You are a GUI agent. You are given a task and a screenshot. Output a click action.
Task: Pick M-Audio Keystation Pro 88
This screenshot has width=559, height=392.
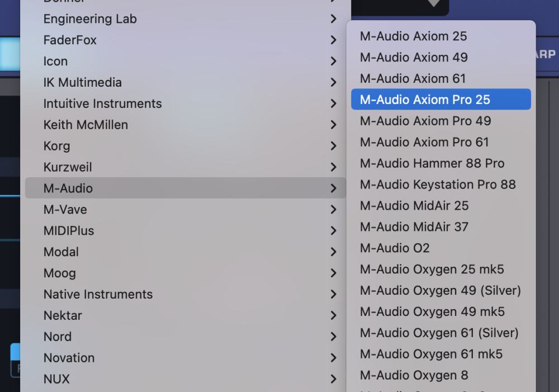[438, 185]
